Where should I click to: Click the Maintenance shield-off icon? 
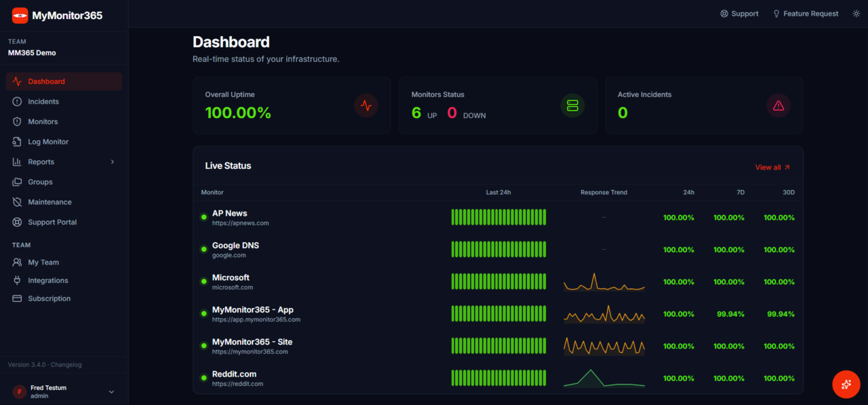17,202
